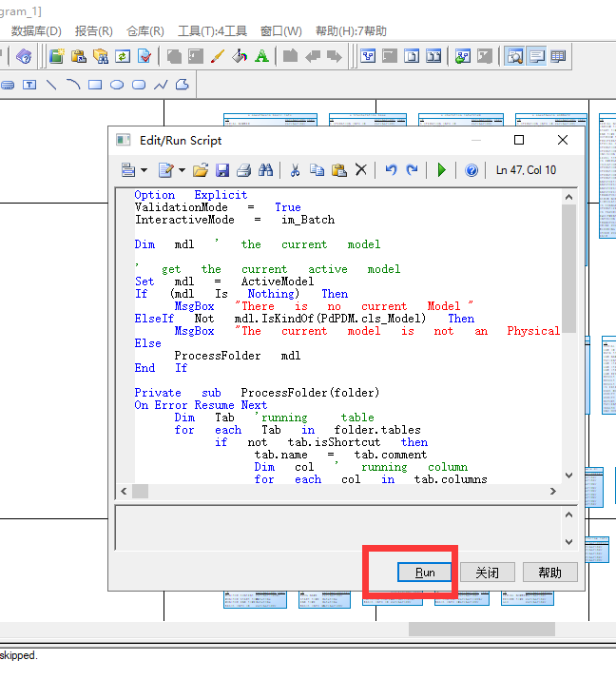This screenshot has height=680, width=616.
Task: Open the 工具(T):4工具 menu
Action: [212, 31]
